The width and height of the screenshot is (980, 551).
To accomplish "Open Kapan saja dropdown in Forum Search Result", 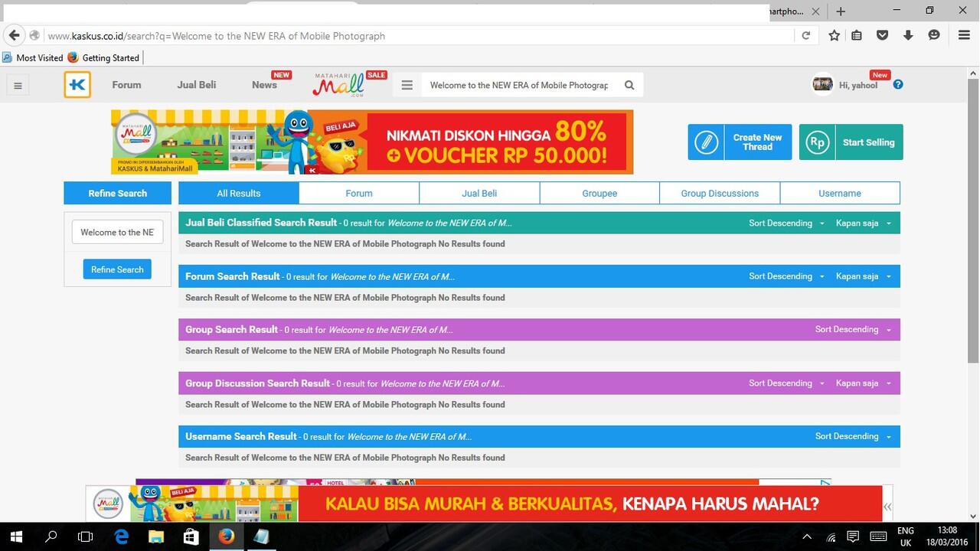I will tap(864, 276).
